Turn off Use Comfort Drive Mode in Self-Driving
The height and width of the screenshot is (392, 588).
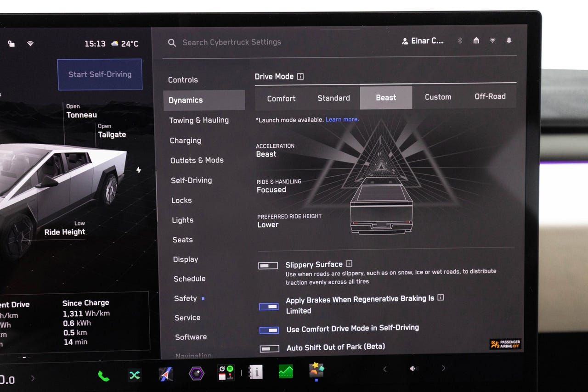point(269,330)
